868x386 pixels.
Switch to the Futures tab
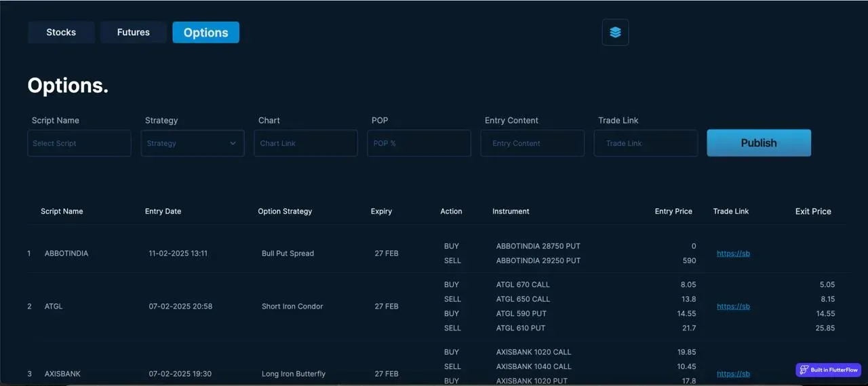coord(134,32)
